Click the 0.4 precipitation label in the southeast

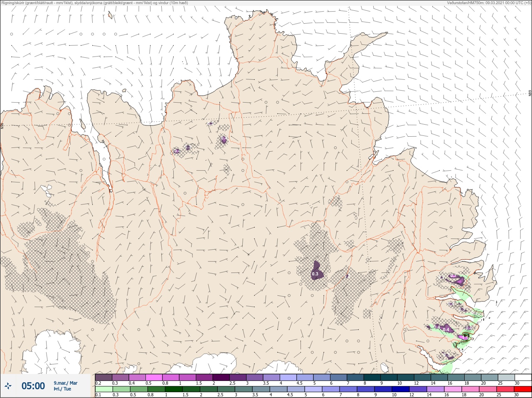click(x=446, y=329)
